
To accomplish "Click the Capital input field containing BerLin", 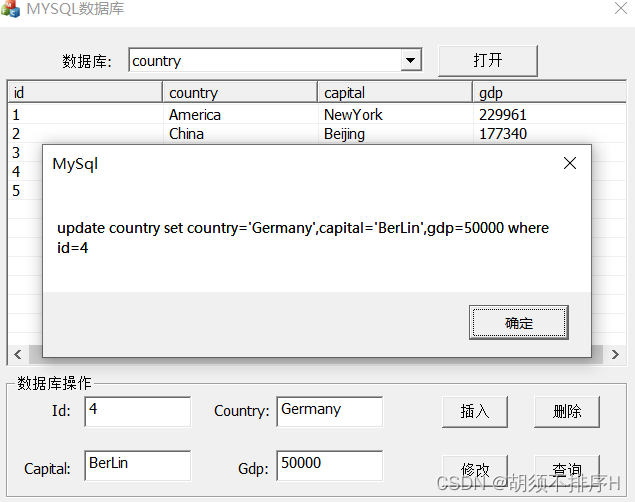I will 138,466.
